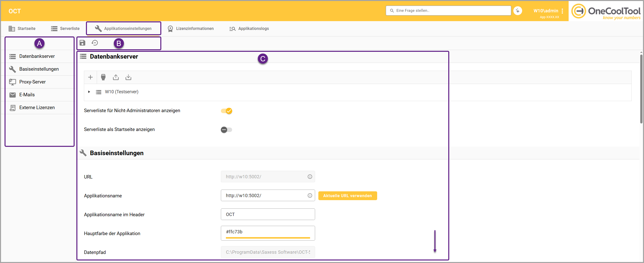Add a new database server with plus icon
This screenshot has height=263, width=644.
[x=90, y=77]
